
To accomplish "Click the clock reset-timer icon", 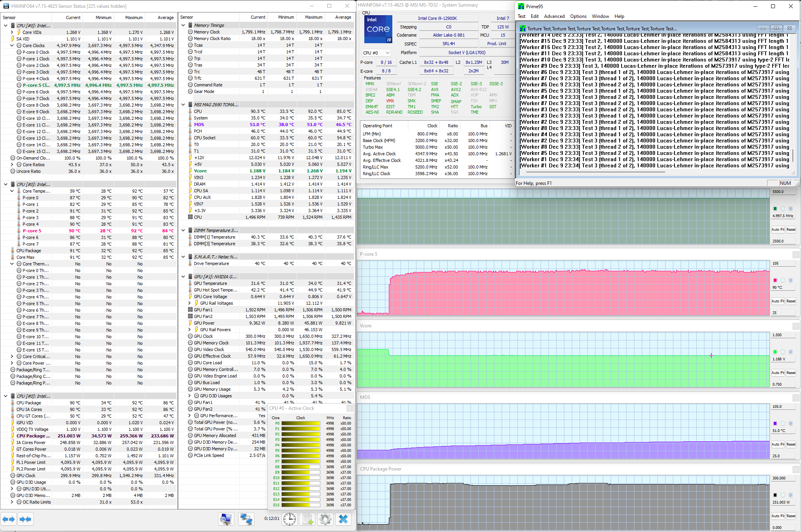I will coord(289,519).
